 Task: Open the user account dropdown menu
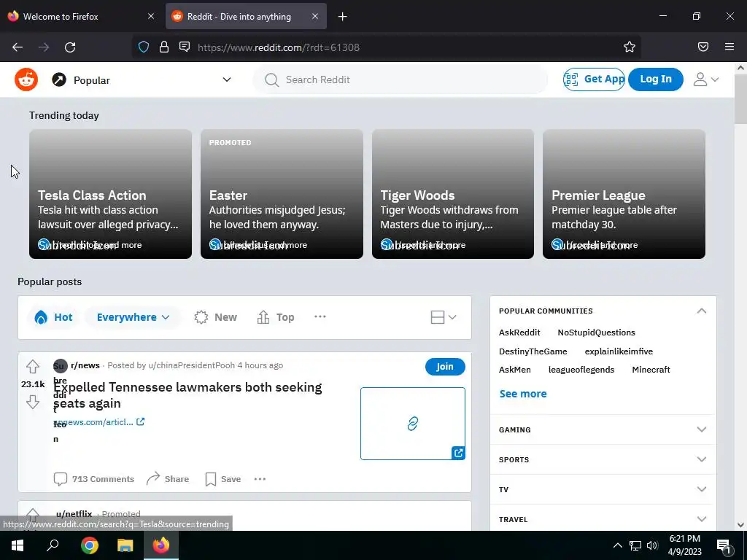(706, 79)
